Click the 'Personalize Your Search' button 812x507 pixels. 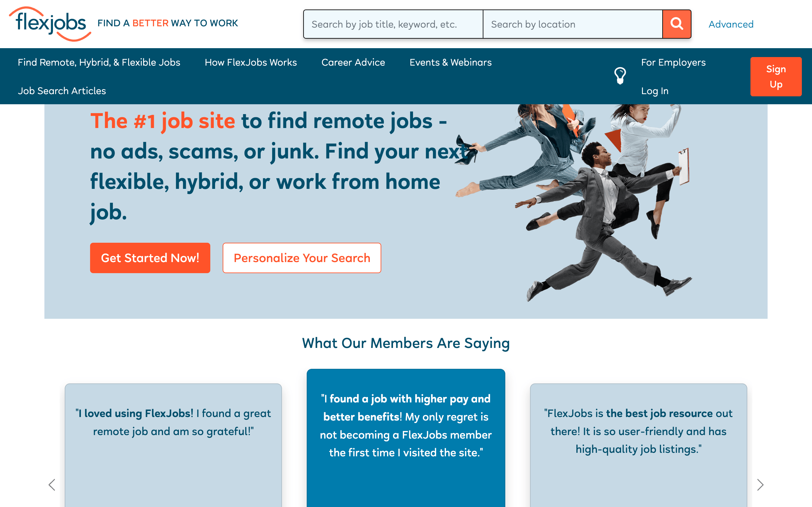[x=302, y=258]
